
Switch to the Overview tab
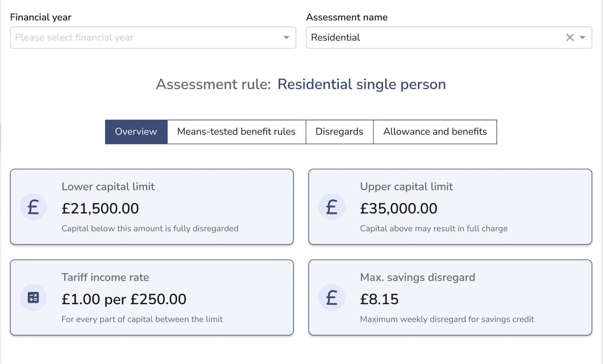(x=136, y=132)
